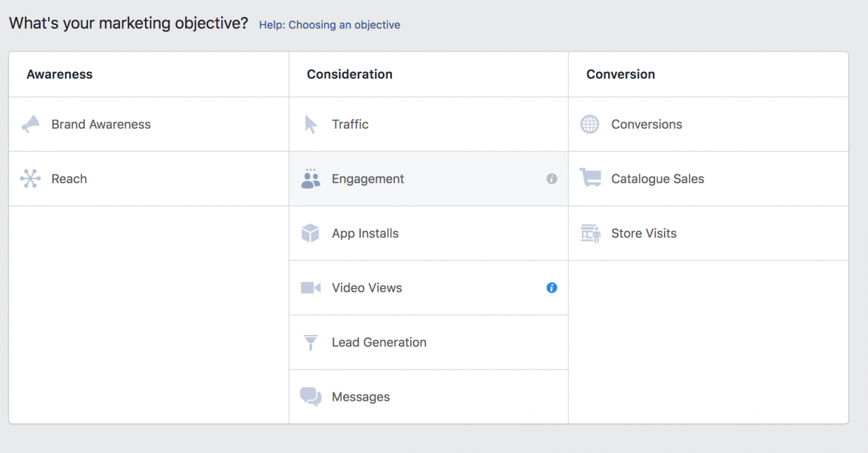Click the Conversion column header
Screen dimensions: 868x453
click(620, 74)
